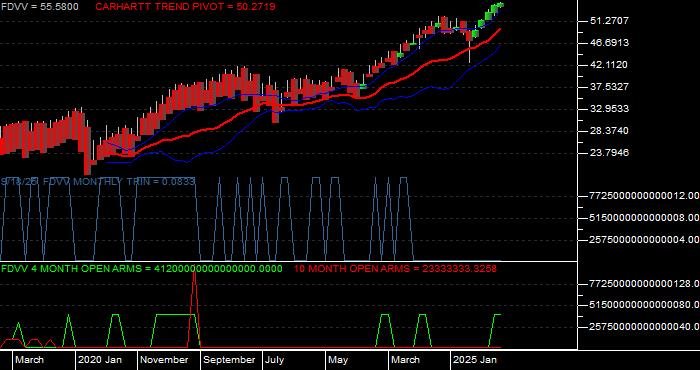
Task: Select the 7725000000000000128.0 arms axis value
Action: [645, 283]
